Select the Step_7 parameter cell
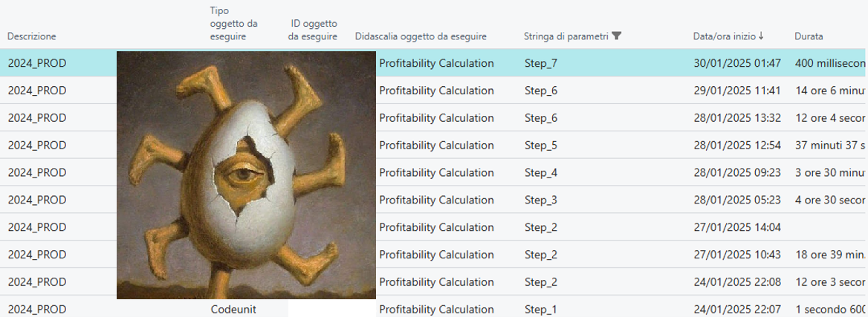This screenshot has width=868, height=323. tap(541, 63)
